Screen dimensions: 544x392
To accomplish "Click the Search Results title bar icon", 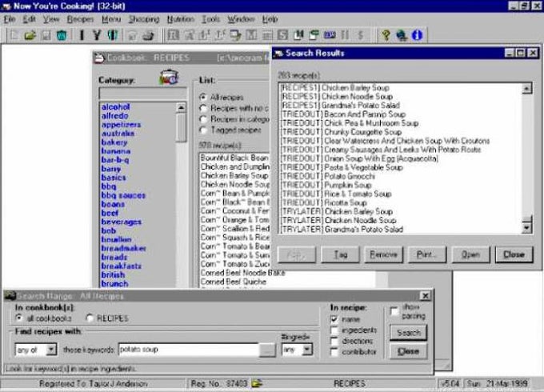I will coord(278,53).
